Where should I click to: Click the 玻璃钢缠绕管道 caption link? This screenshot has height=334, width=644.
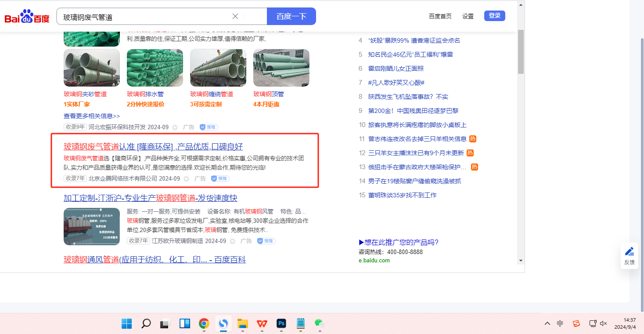(212, 94)
